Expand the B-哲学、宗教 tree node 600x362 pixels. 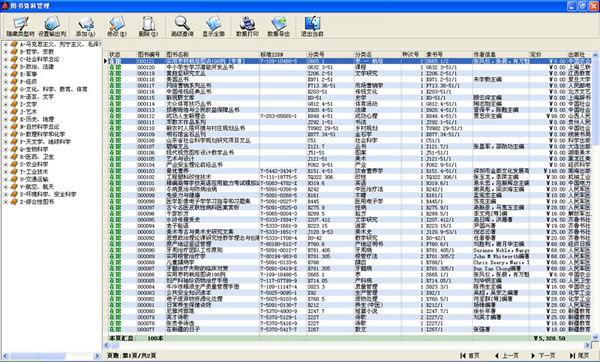[6, 52]
